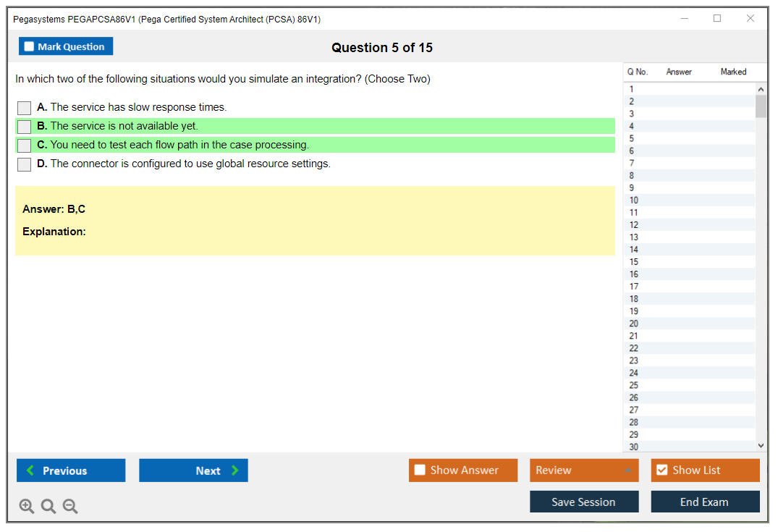The width and height of the screenshot is (778, 532).
Task: Click the zoom out magnifier icon
Action: coord(70,507)
